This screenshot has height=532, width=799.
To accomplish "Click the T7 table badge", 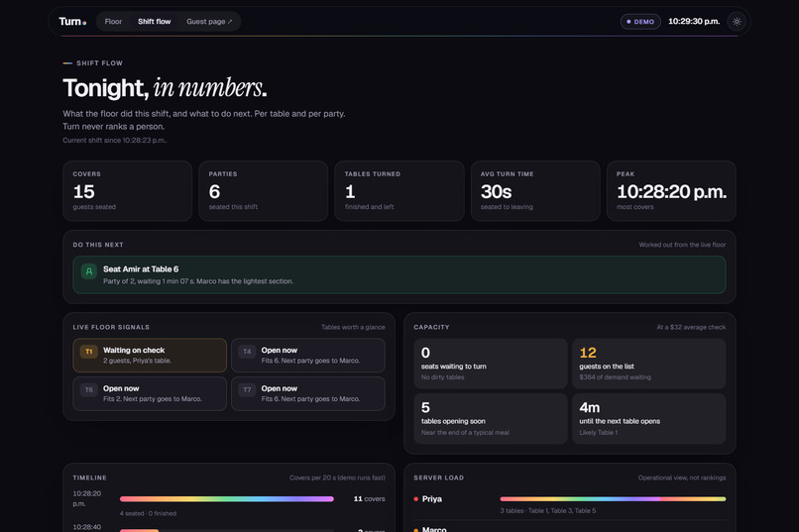I will pyautogui.click(x=247, y=390).
